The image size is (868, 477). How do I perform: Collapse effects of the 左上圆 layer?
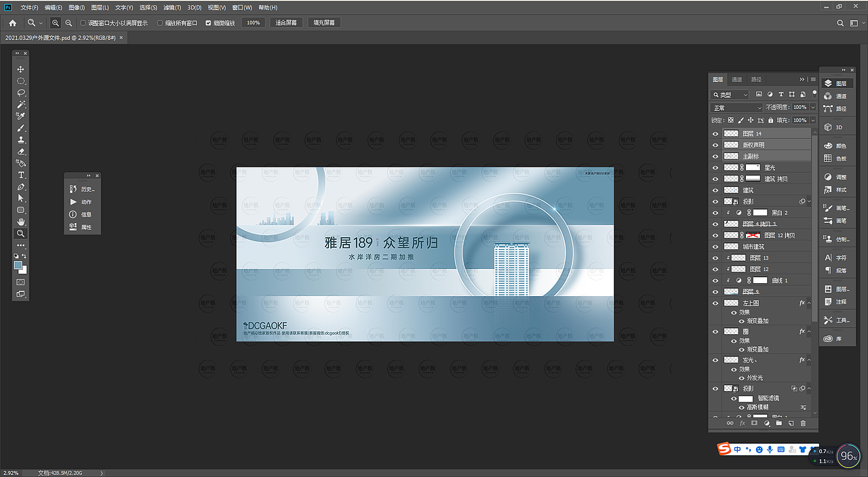(809, 303)
